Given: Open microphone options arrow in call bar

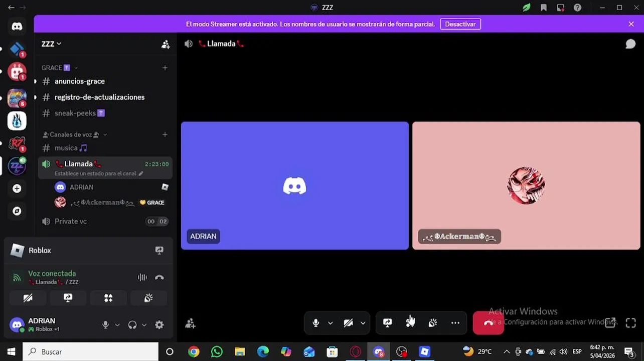Looking at the screenshot, I should point(331,323).
